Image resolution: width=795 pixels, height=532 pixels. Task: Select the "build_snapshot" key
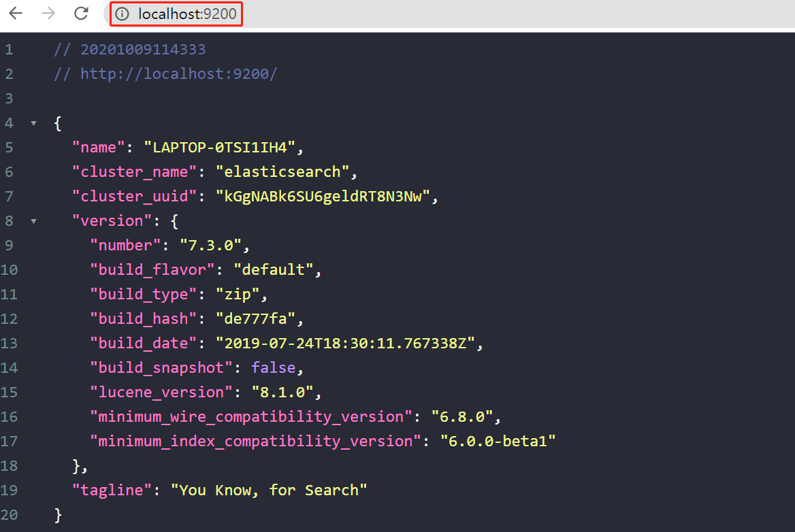161,368
